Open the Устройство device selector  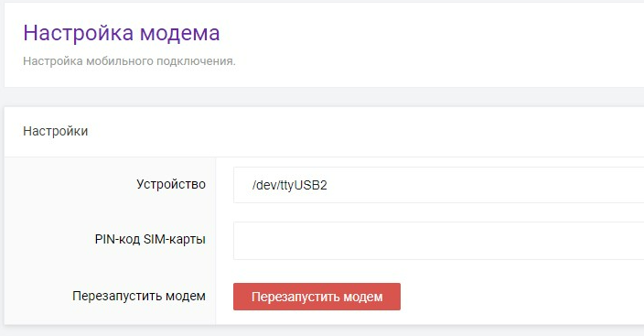point(439,185)
